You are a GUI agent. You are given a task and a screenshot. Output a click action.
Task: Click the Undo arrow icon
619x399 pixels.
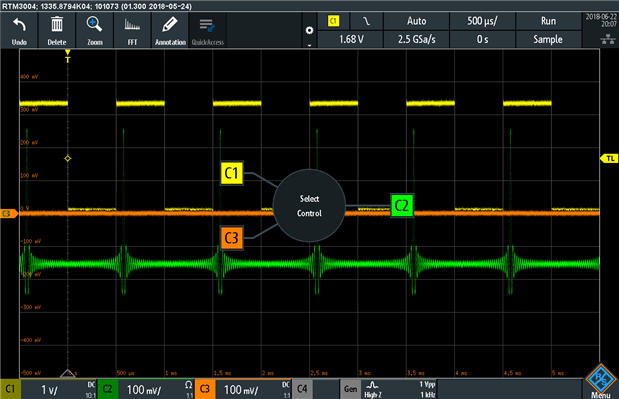pos(19,25)
